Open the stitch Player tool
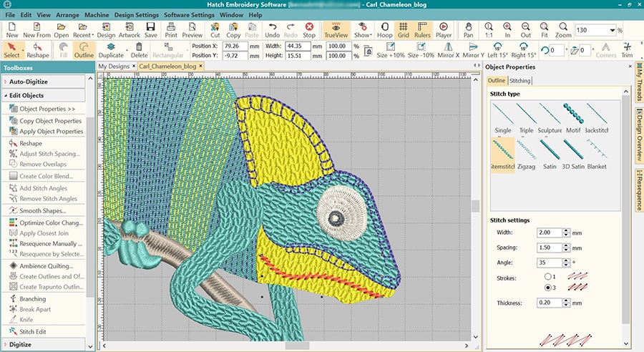 click(444, 29)
